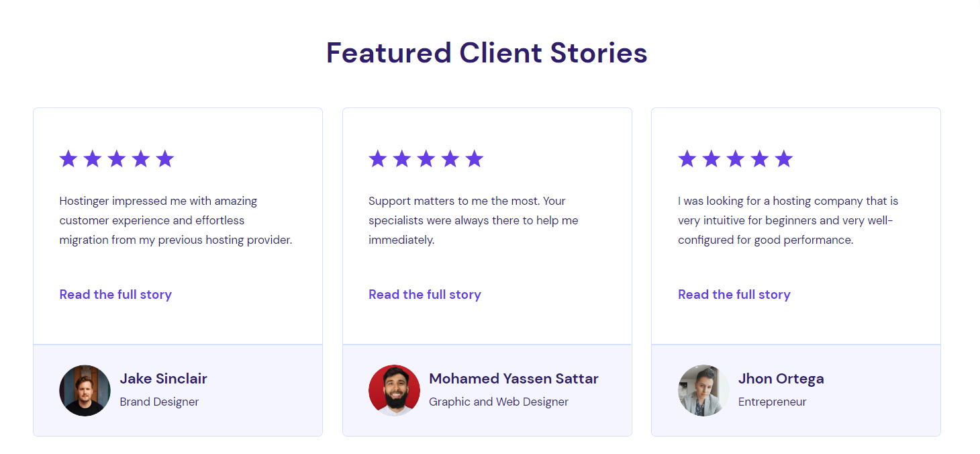Click the fourth star on Mohamed's review card
Viewport: 980px width, 454px height.
pyautogui.click(x=450, y=158)
